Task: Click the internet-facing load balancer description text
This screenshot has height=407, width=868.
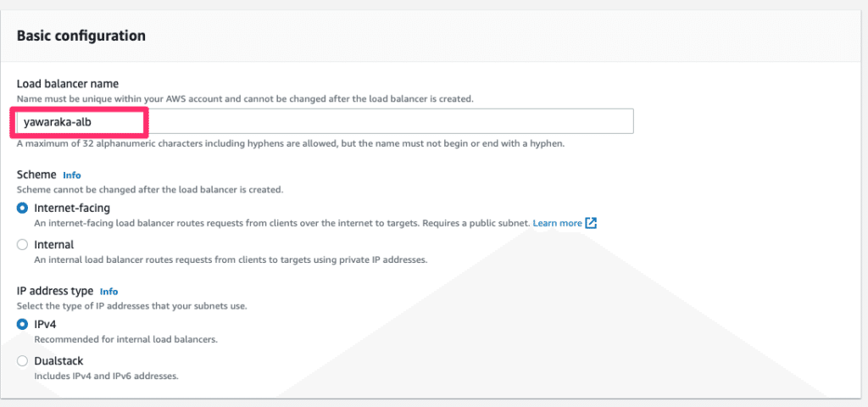Action: tap(280, 223)
